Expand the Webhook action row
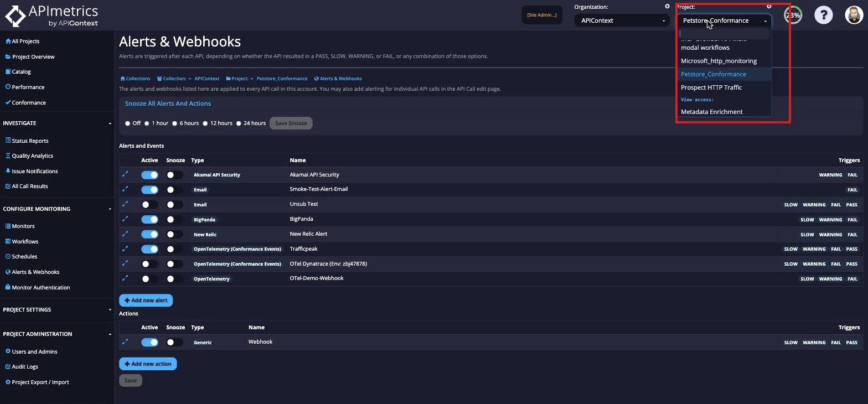The height and width of the screenshot is (404, 868). click(125, 342)
